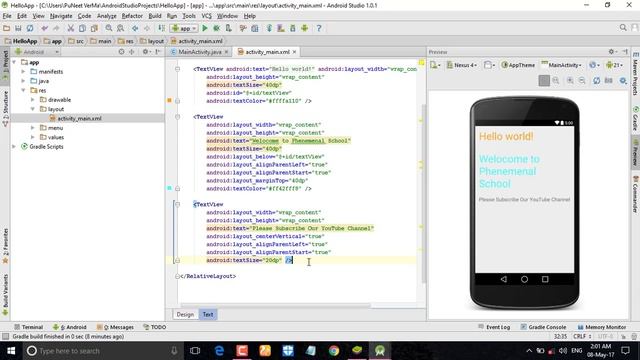Open Project panel gear settings
Image resolution: width=640 pixels, height=360 pixels.
147,52
